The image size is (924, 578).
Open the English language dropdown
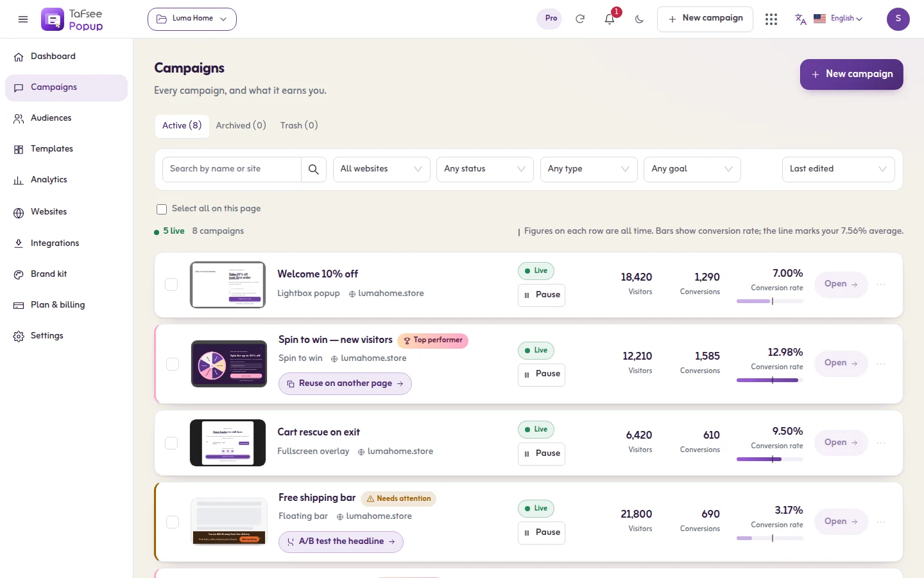tap(838, 19)
